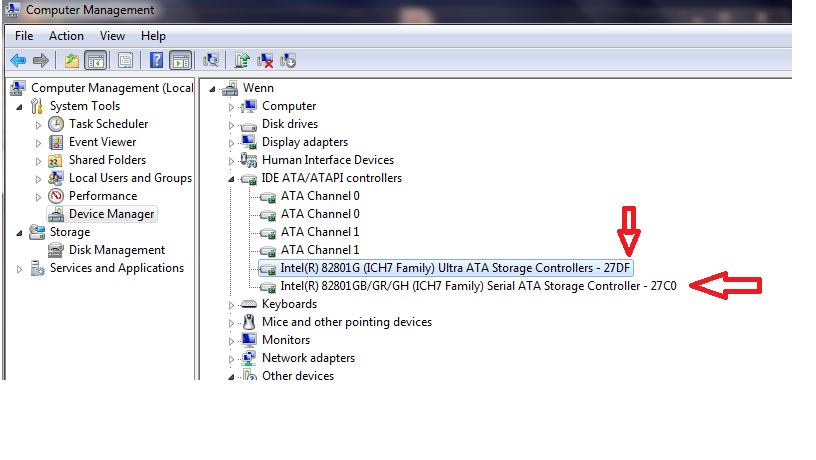Toggle Show/Hide Console Tree toolbar button
Image resolution: width=816 pixels, height=460 pixels.
[x=96, y=60]
